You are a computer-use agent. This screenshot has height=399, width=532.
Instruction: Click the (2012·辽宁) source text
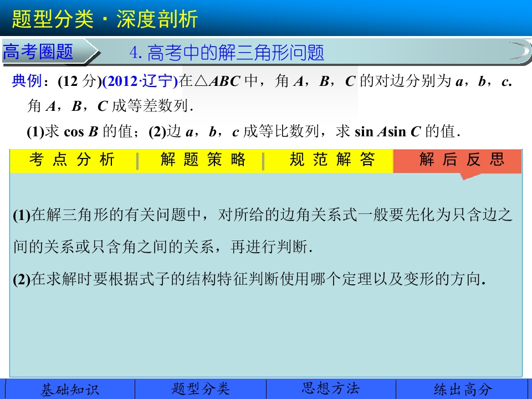point(140,81)
